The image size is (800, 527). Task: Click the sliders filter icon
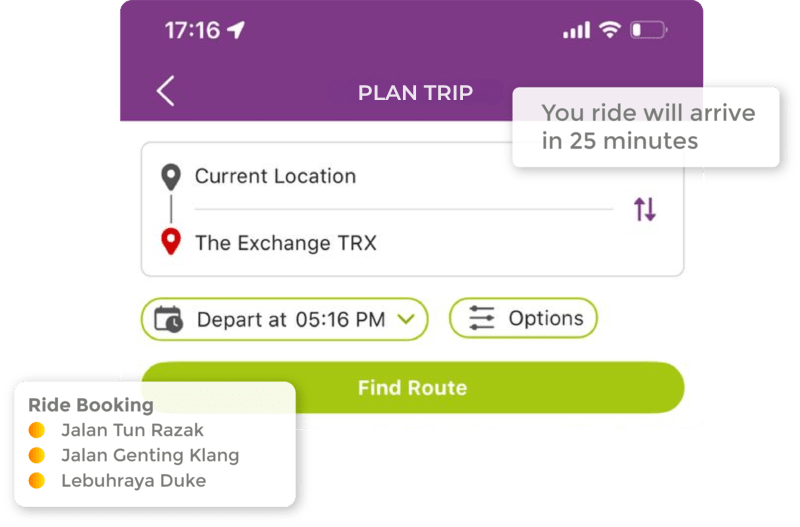point(482,319)
